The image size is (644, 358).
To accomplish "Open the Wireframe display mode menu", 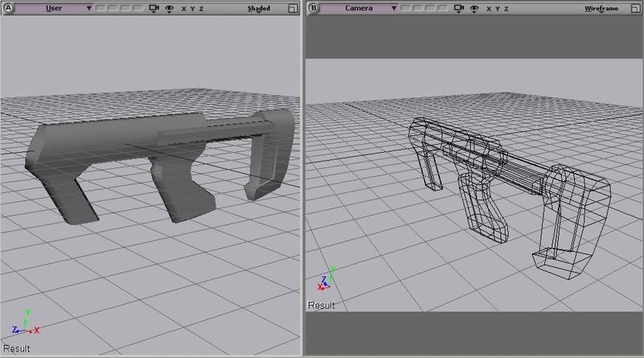I will click(x=601, y=9).
